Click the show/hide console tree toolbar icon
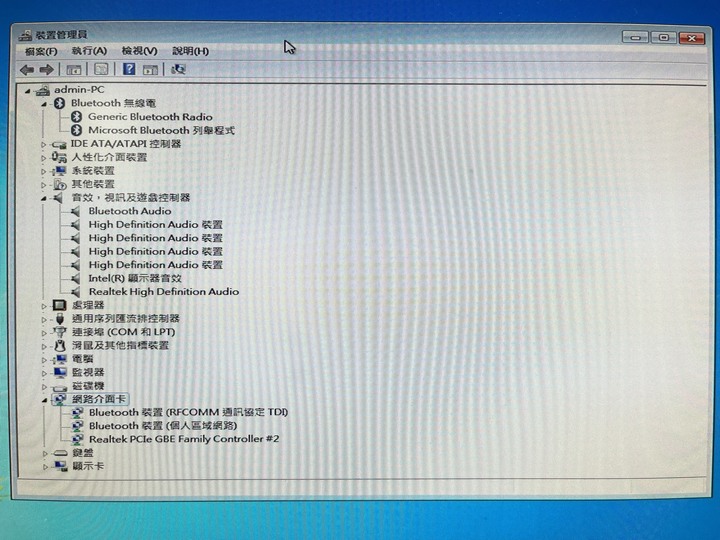720x540 pixels. pyautogui.click(x=73, y=70)
